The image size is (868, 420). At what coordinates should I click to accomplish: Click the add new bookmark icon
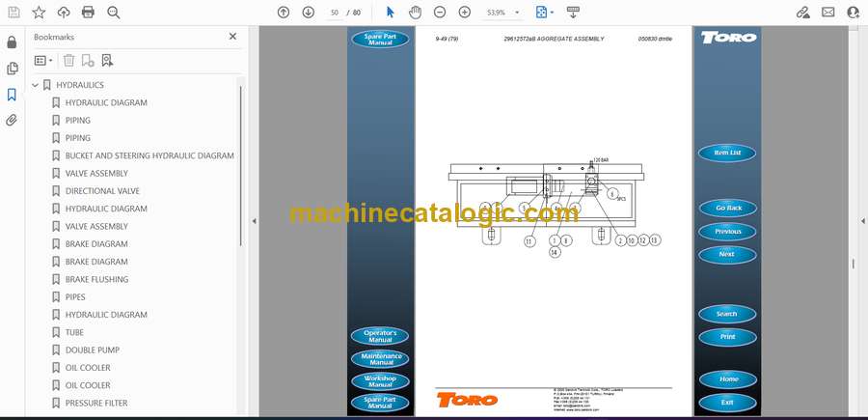point(88,61)
